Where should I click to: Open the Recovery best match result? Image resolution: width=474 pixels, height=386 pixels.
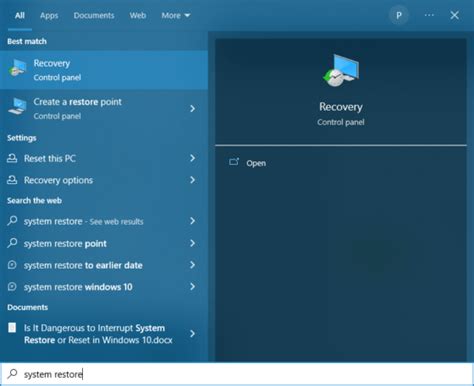pos(104,70)
